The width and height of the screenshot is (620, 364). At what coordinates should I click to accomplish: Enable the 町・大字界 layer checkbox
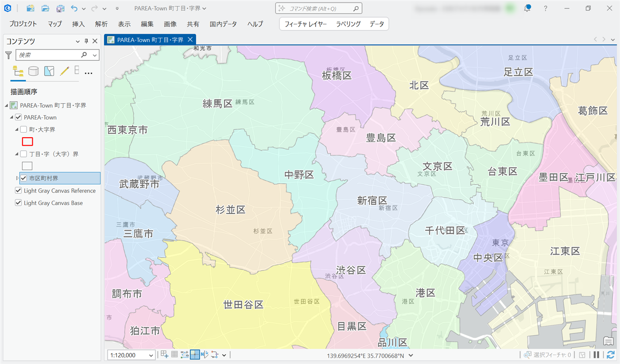coord(24,130)
